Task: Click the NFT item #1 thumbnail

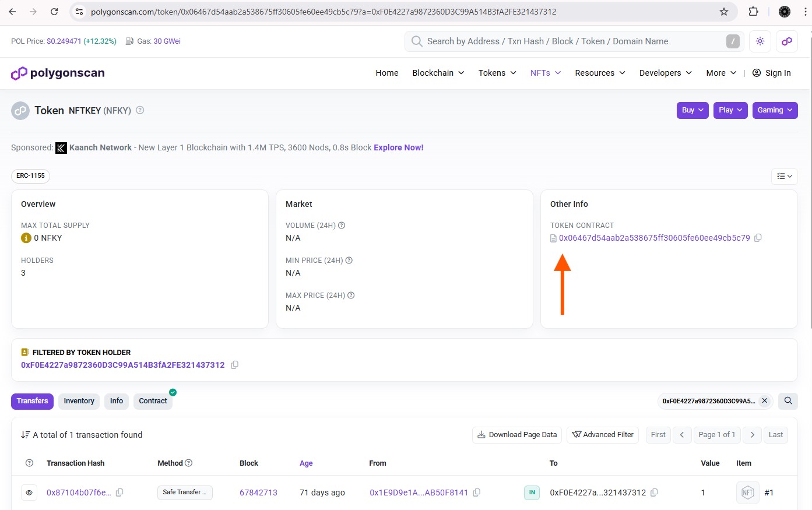Action: pyautogui.click(x=747, y=493)
